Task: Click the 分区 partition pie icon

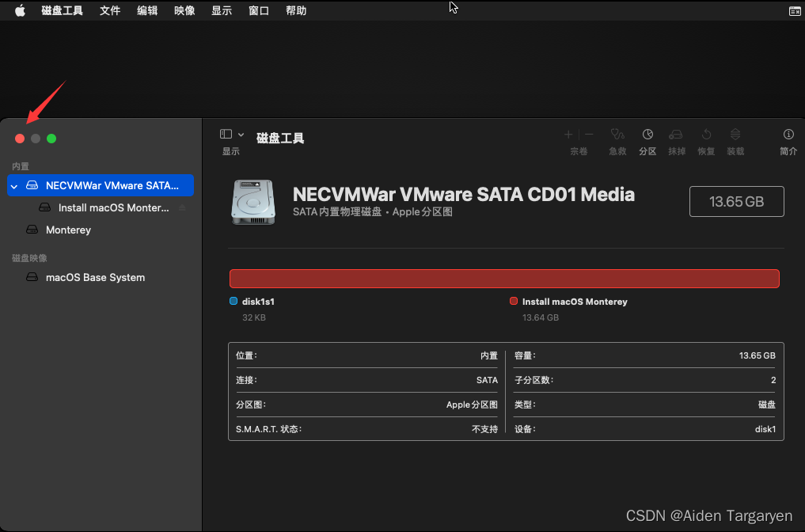Action: coord(648,135)
